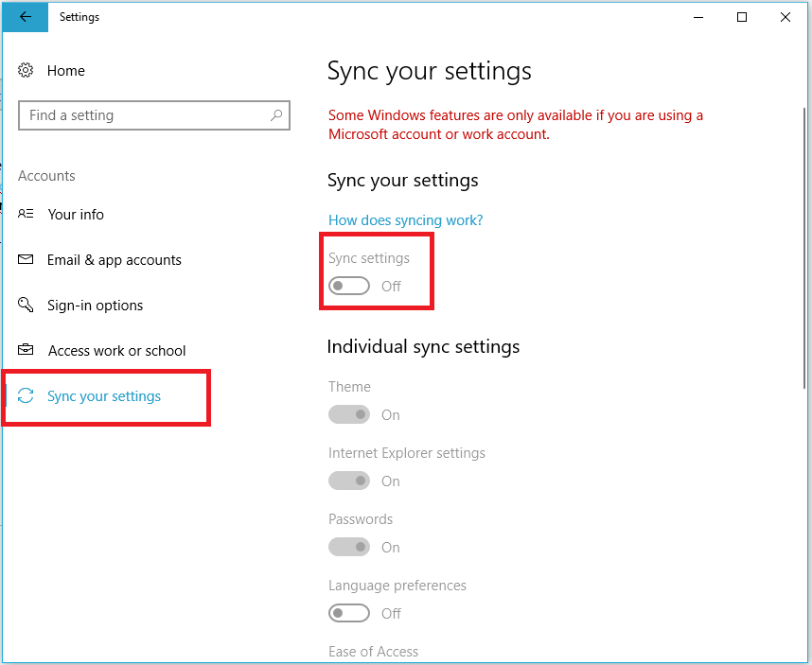Go to Sign-in options
Image resolution: width=812 pixels, height=665 pixels.
pyautogui.click(x=95, y=306)
